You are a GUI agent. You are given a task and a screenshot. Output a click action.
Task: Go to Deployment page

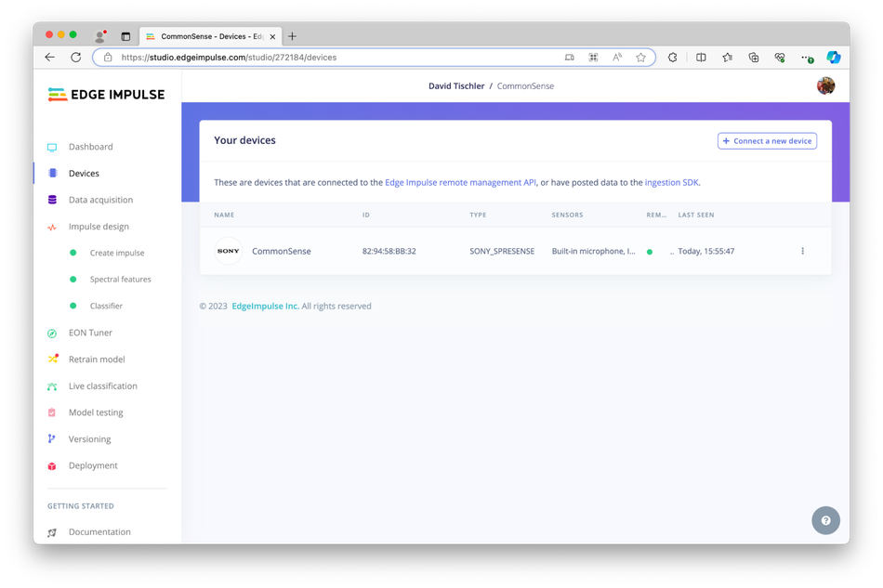(x=93, y=465)
